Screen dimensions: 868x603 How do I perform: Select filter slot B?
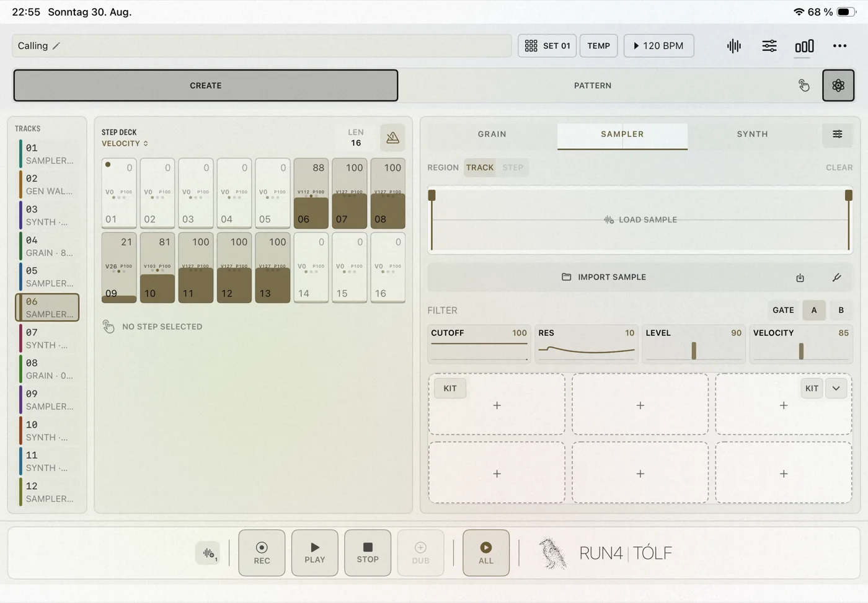(x=841, y=310)
